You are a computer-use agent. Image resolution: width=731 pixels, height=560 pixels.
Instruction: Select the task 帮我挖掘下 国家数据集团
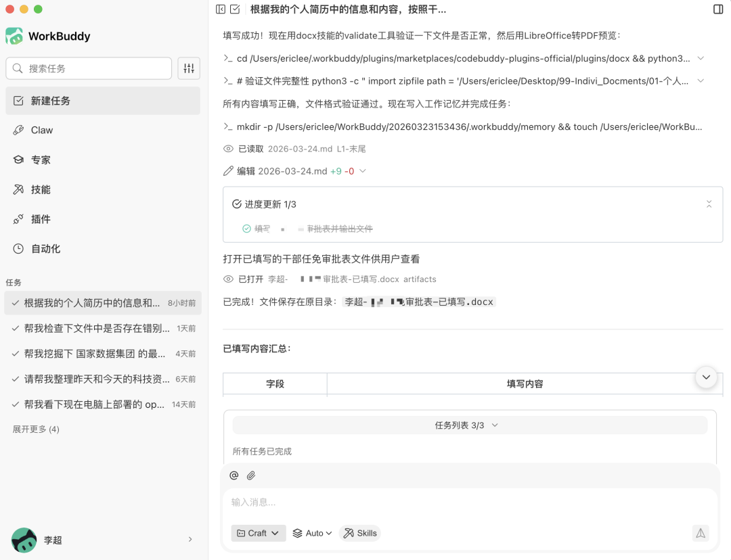95,354
